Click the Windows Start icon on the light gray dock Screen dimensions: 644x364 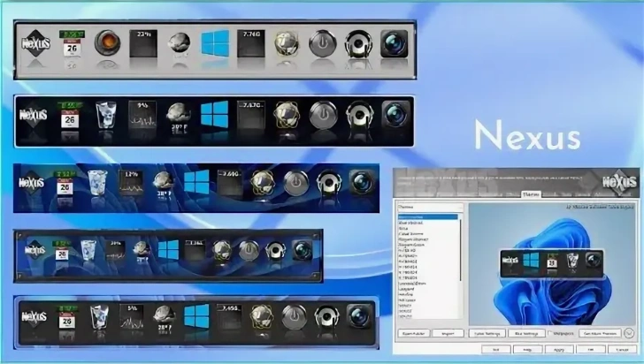tap(215, 43)
